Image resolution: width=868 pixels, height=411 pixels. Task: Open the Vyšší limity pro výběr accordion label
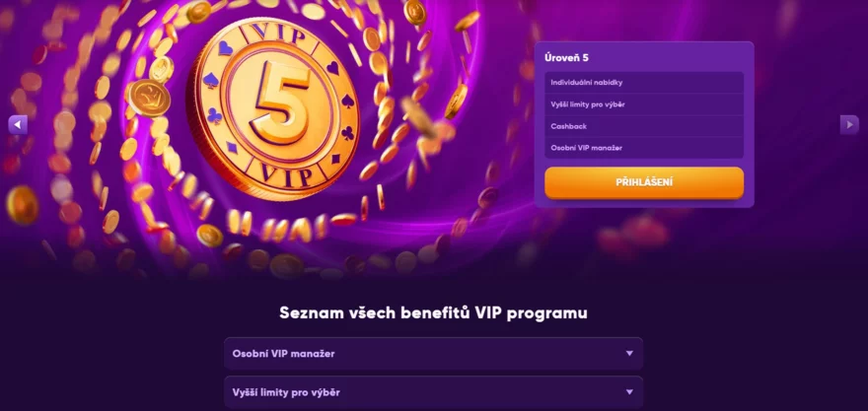click(x=286, y=392)
